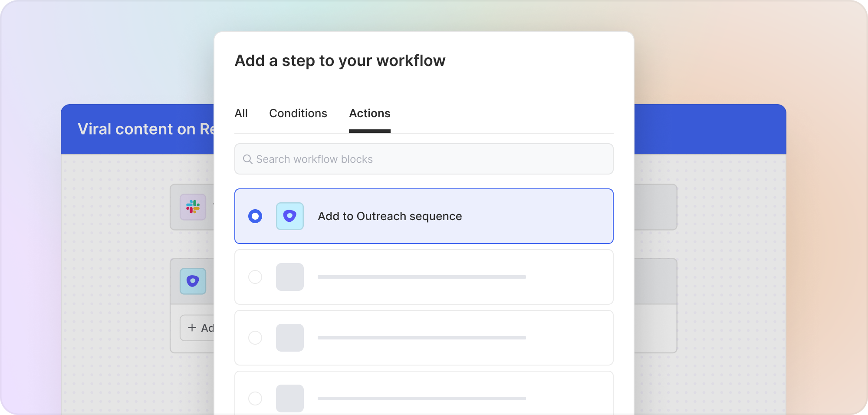Click the Slack icon in the background workflow

click(193, 207)
